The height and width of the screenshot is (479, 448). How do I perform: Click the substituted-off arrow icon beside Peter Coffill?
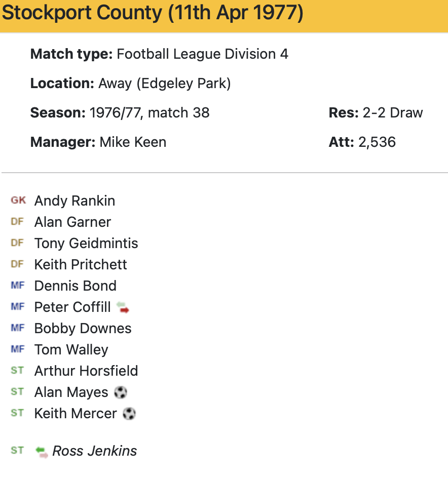(123, 307)
